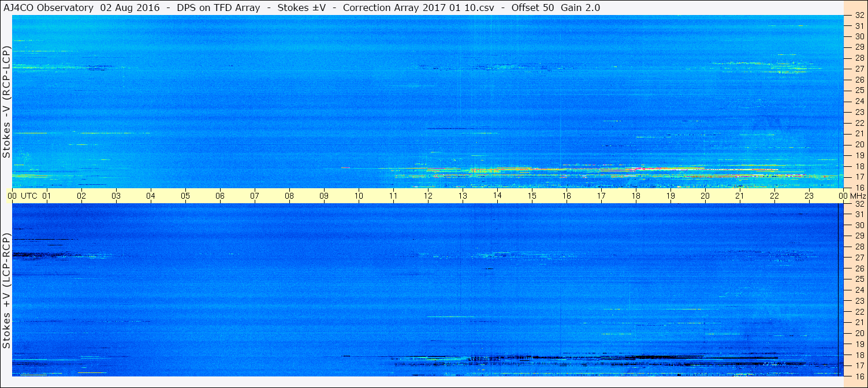Click the 'Stokes -V (RCP-LCP)' vertical axis label

coord(6,102)
